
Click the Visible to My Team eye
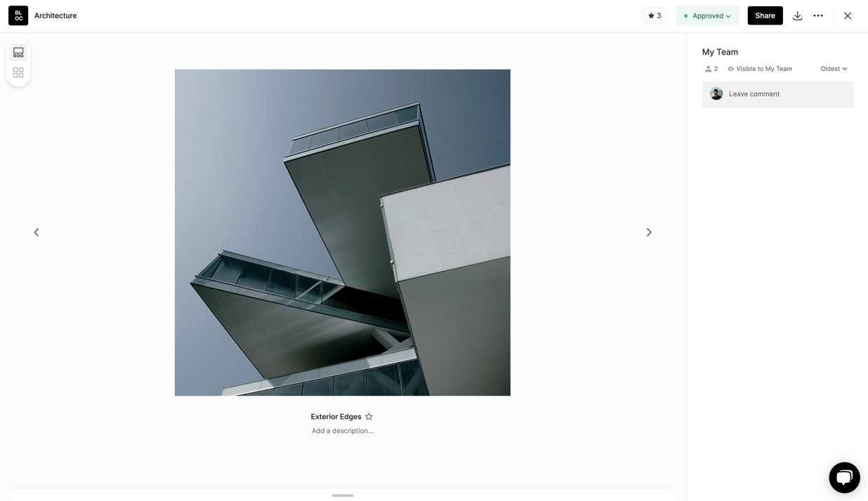point(731,69)
